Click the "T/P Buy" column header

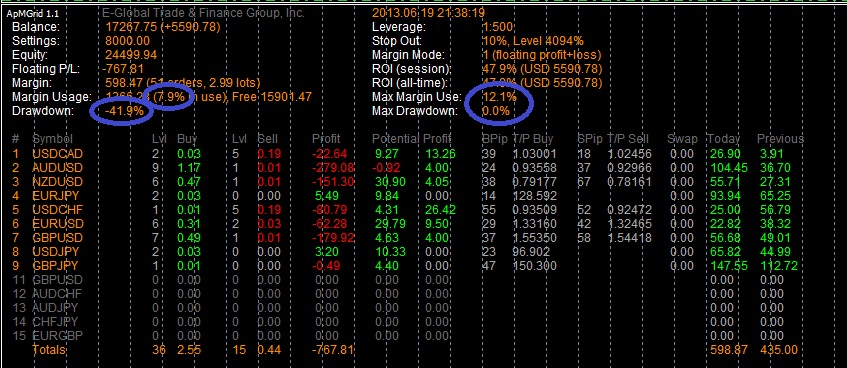[533, 139]
